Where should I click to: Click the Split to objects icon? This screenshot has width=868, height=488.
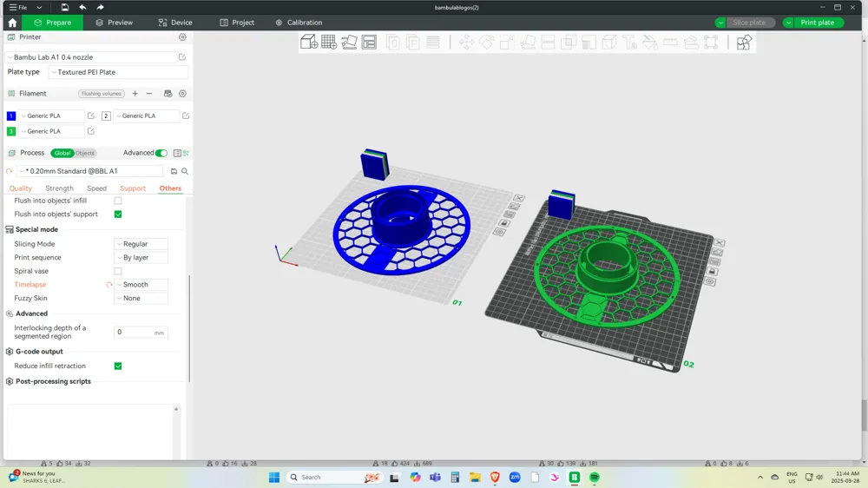pyautogui.click(x=393, y=42)
